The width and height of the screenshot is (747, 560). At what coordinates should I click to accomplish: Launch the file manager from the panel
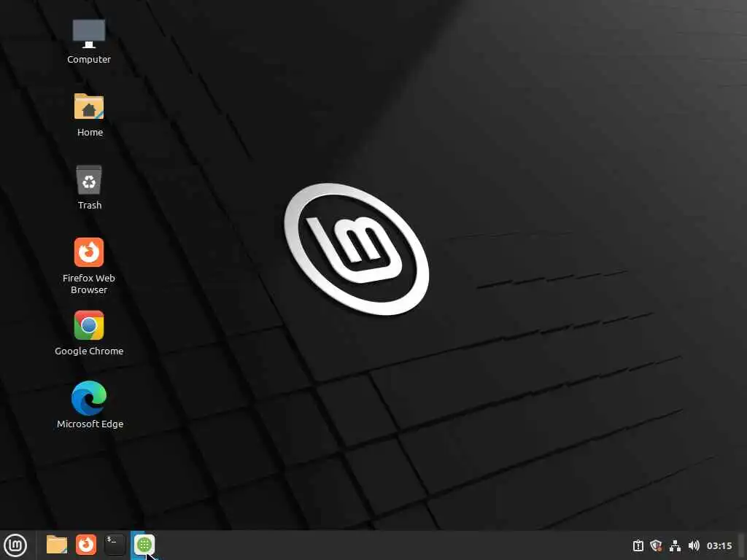coord(57,545)
